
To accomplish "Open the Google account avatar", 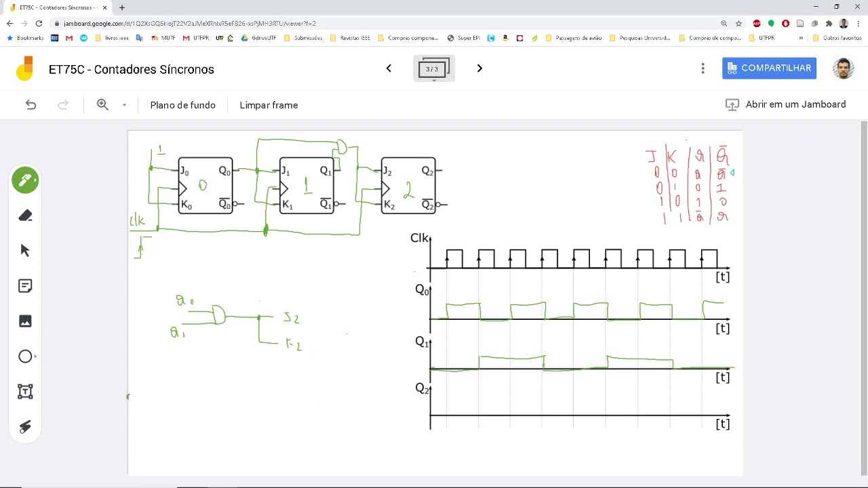I will tap(843, 68).
